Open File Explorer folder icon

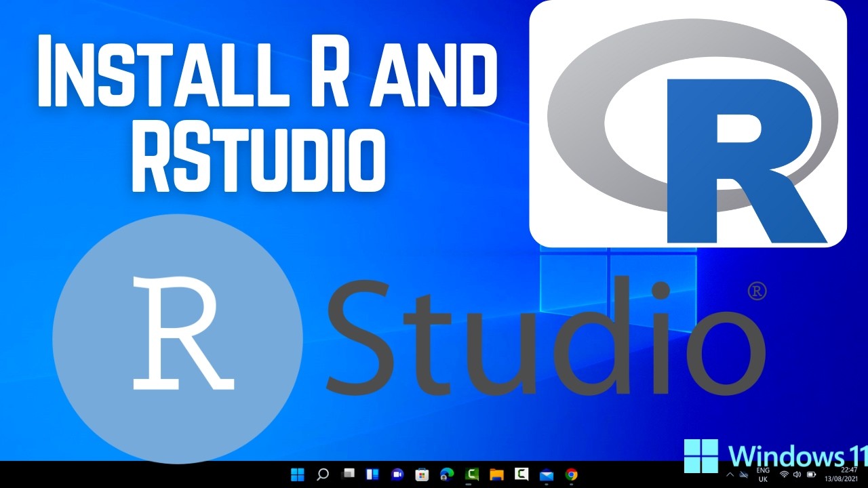pos(496,474)
